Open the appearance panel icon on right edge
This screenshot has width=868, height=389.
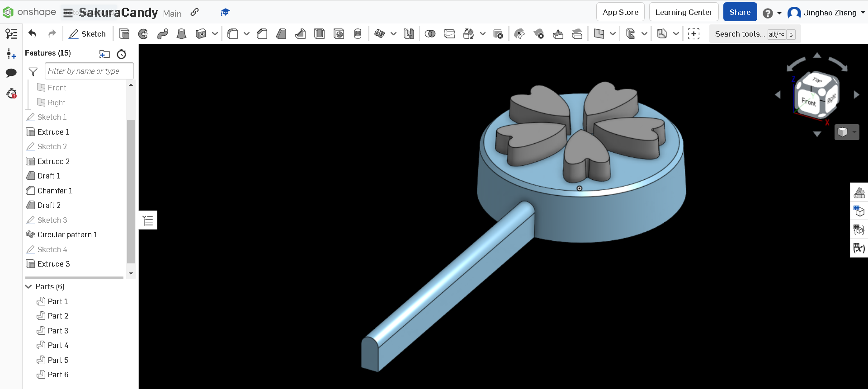tap(859, 193)
